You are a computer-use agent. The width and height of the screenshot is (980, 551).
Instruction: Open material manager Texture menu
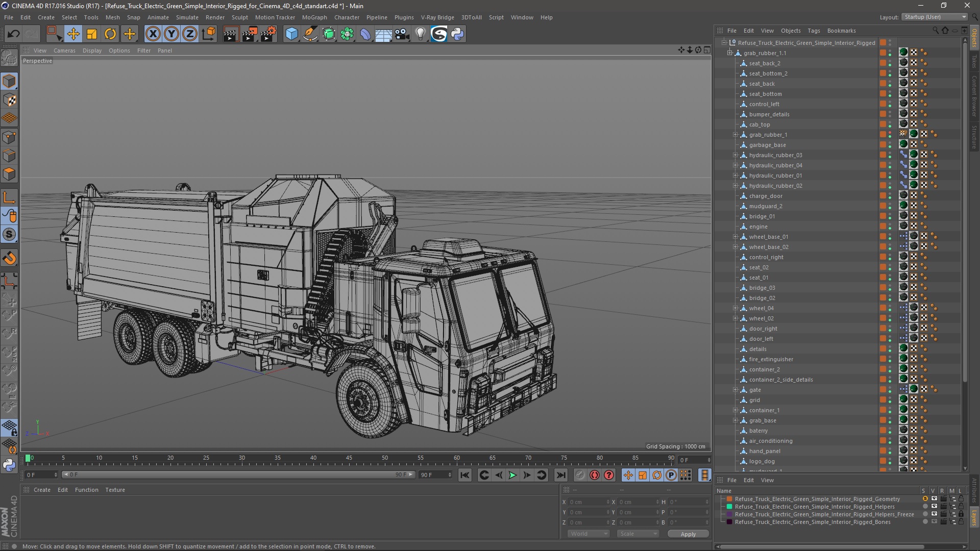115,490
